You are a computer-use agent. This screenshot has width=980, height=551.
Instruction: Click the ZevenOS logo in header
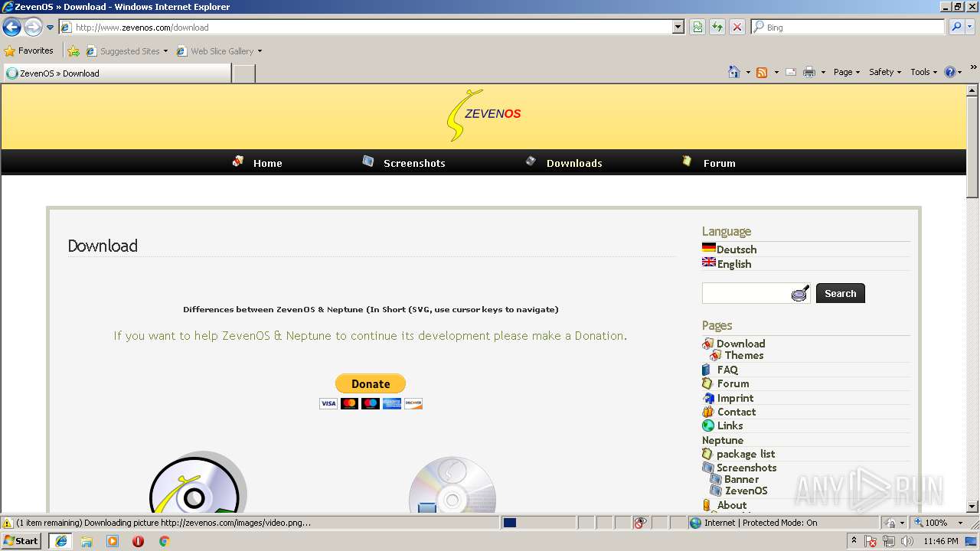click(x=484, y=116)
